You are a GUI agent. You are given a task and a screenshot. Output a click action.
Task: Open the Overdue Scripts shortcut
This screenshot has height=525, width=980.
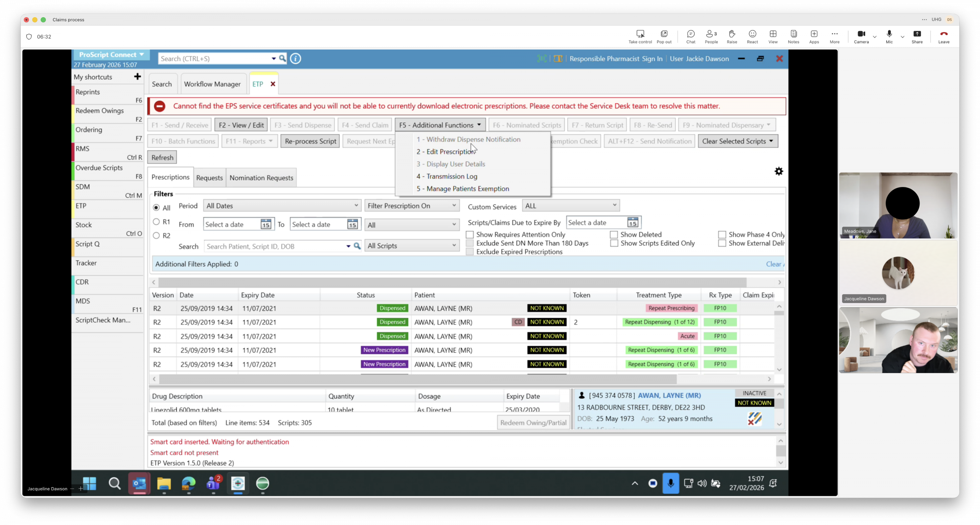pyautogui.click(x=108, y=171)
